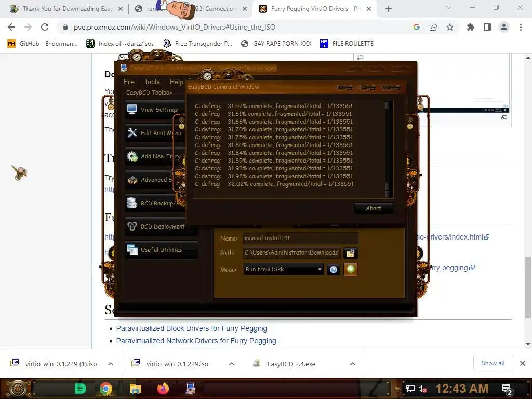Click the browse folder icon beside Path

click(x=351, y=253)
